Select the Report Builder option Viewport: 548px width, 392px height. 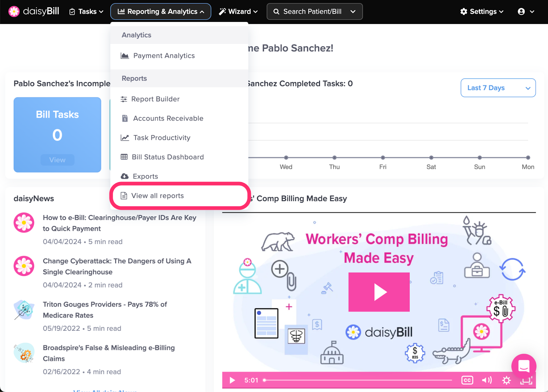coord(155,99)
